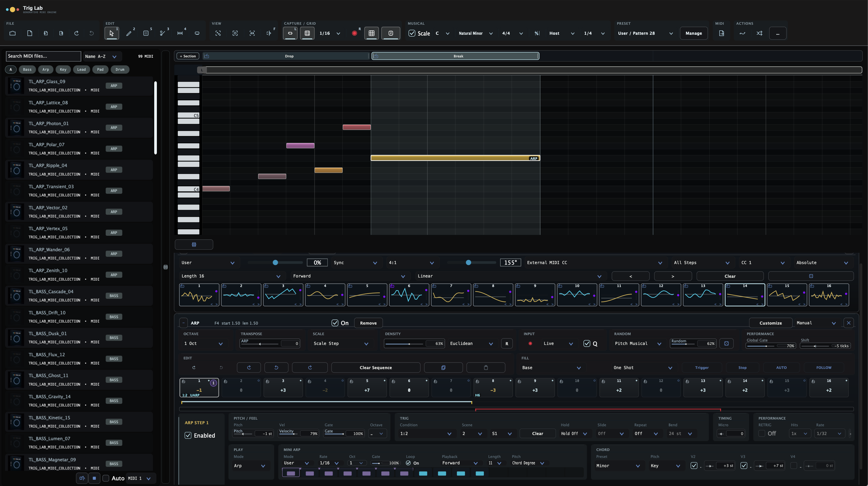The height and width of the screenshot is (486, 868).
Task: Select the Bass filter tab
Action: point(27,70)
